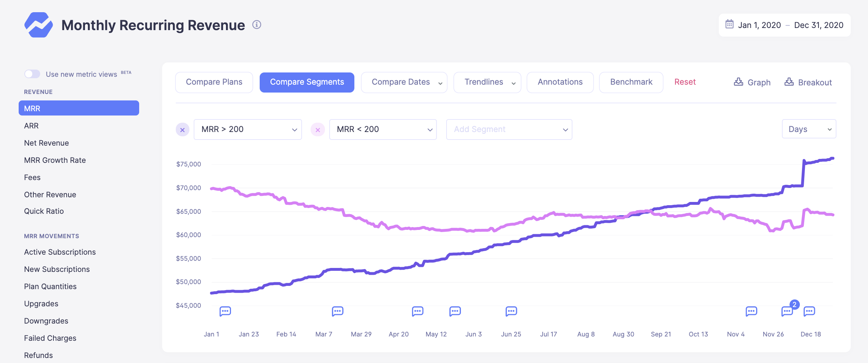Remove the MRR > 200 segment
868x363 pixels.
coord(183,130)
